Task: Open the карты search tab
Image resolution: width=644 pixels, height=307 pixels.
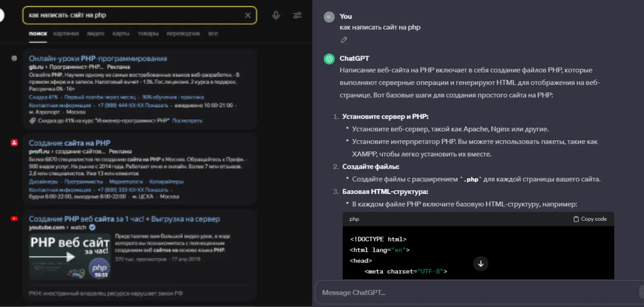Action: click(121, 34)
